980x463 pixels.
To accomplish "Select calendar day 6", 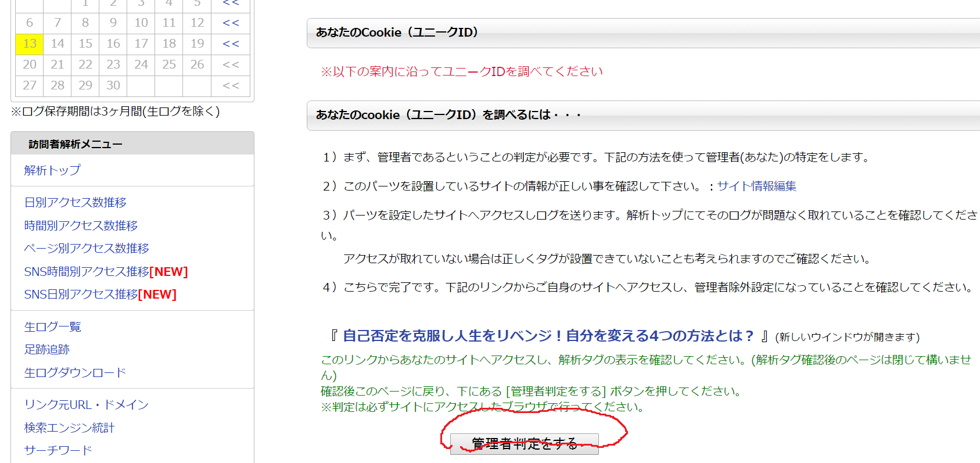I will pyautogui.click(x=30, y=23).
